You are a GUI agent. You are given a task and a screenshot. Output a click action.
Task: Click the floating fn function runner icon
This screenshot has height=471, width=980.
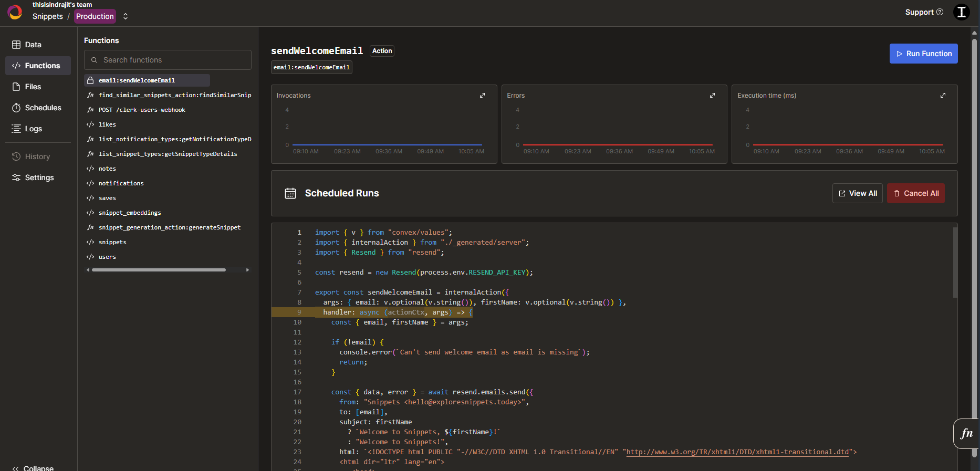(966, 434)
